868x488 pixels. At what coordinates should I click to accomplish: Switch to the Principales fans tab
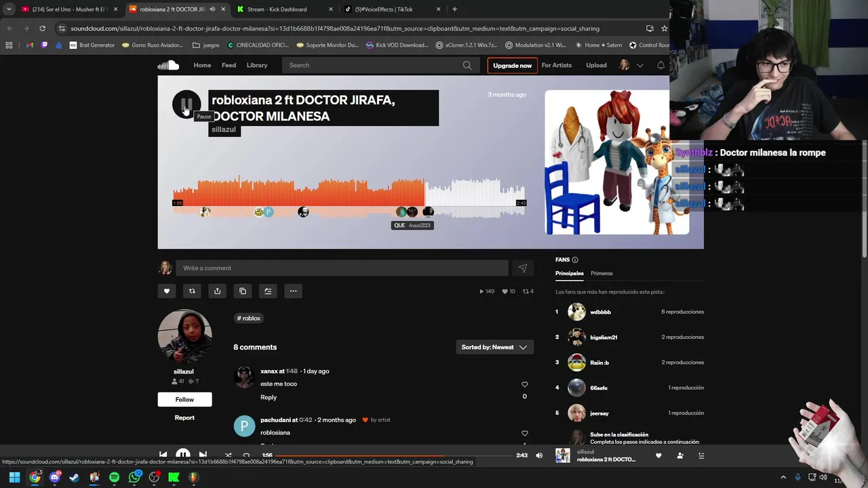(x=570, y=273)
